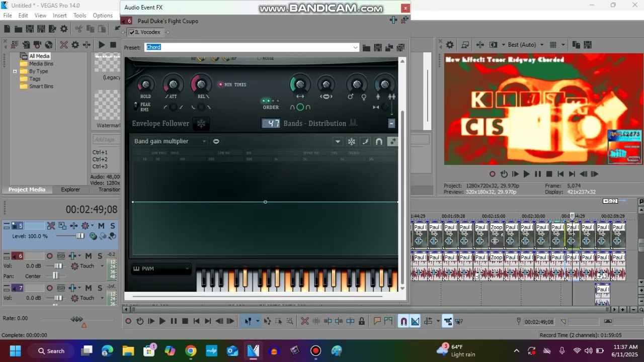Click the Audio Track FX icon on track 6
This screenshot has width=644, height=362.
[72, 256]
